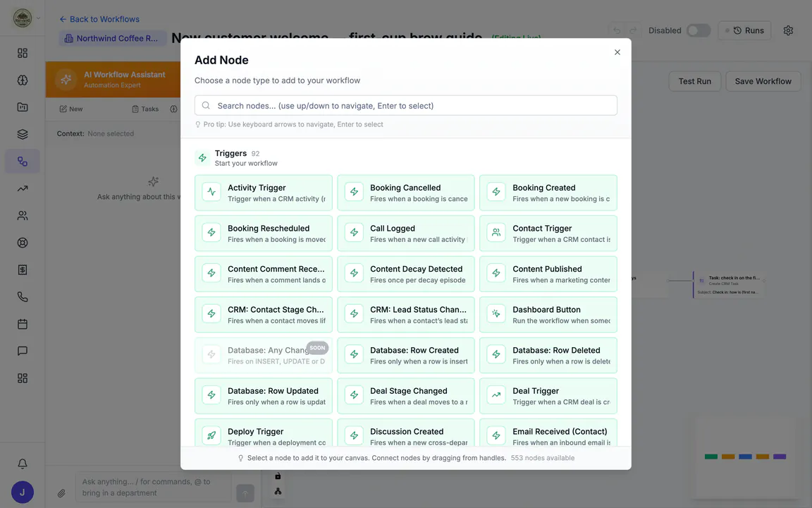Click the Test Run button

[694, 81]
